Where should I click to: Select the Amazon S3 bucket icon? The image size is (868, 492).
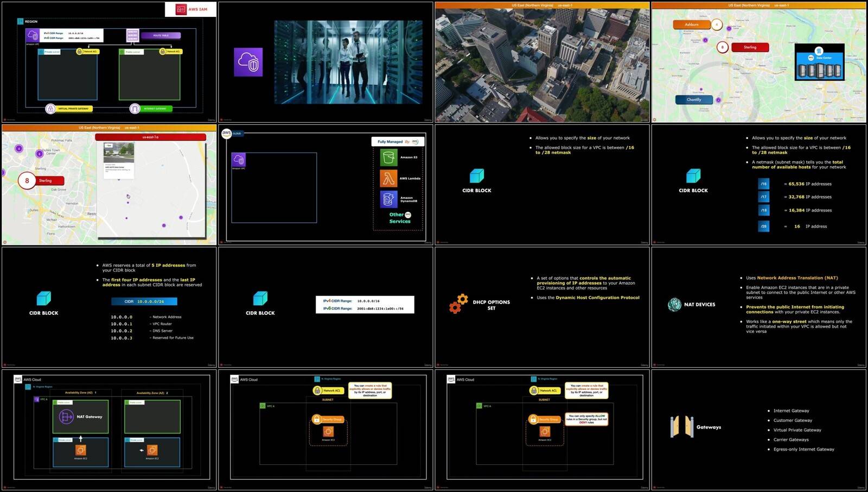click(x=388, y=157)
